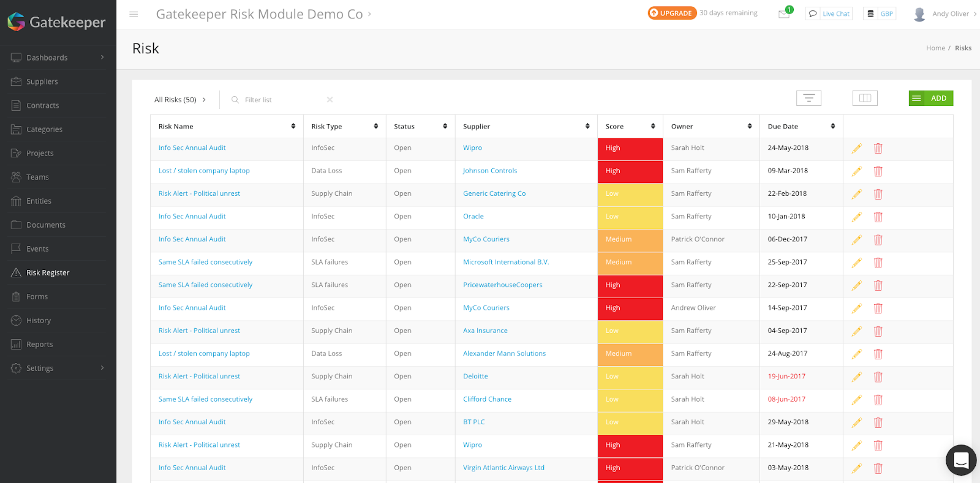This screenshot has width=980, height=483.
Task: Open the column chooser button
Action: 865,98
